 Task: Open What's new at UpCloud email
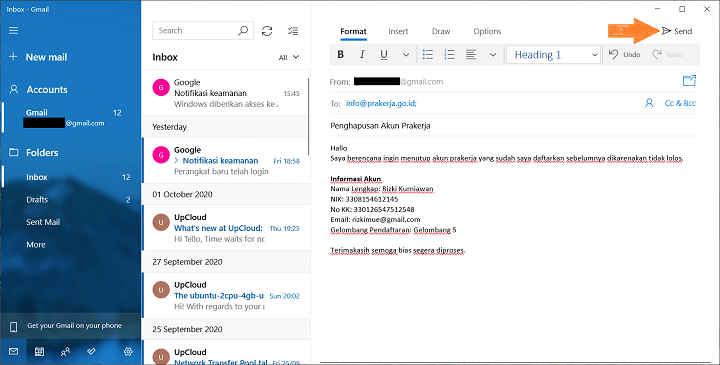[x=226, y=228]
